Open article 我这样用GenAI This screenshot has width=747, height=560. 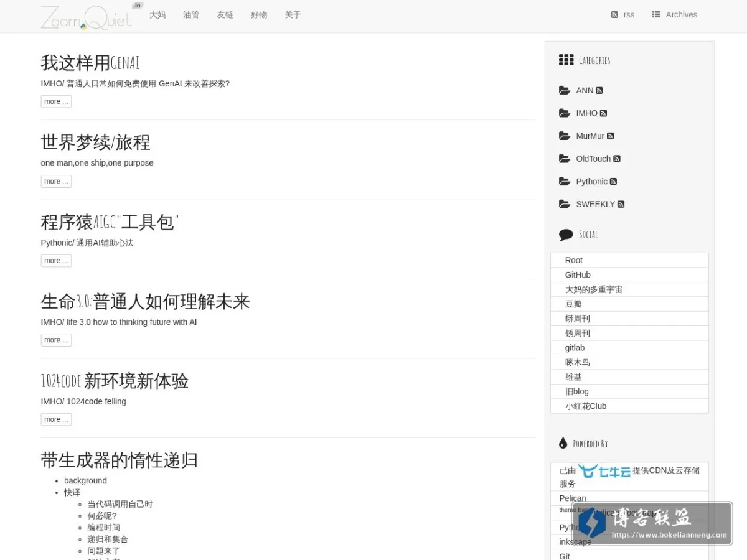90,63
